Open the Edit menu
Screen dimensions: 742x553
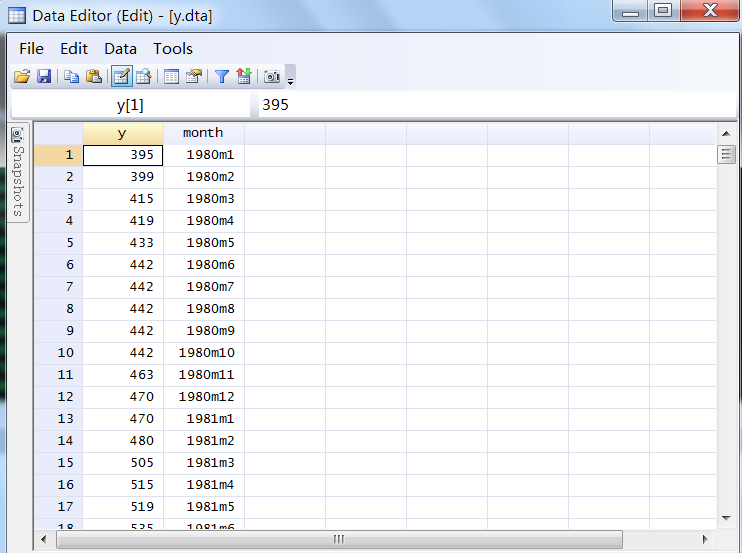point(74,49)
